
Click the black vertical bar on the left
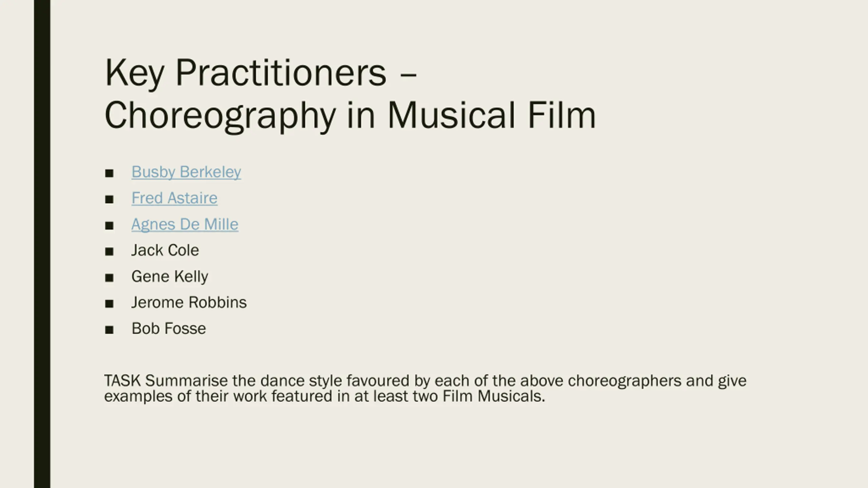(42, 244)
